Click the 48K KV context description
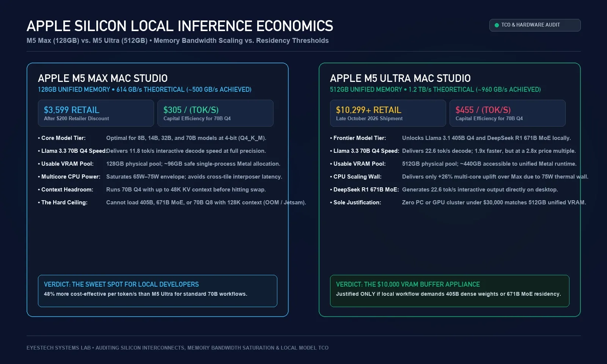The width and height of the screenshot is (607, 364). pyautogui.click(x=186, y=190)
